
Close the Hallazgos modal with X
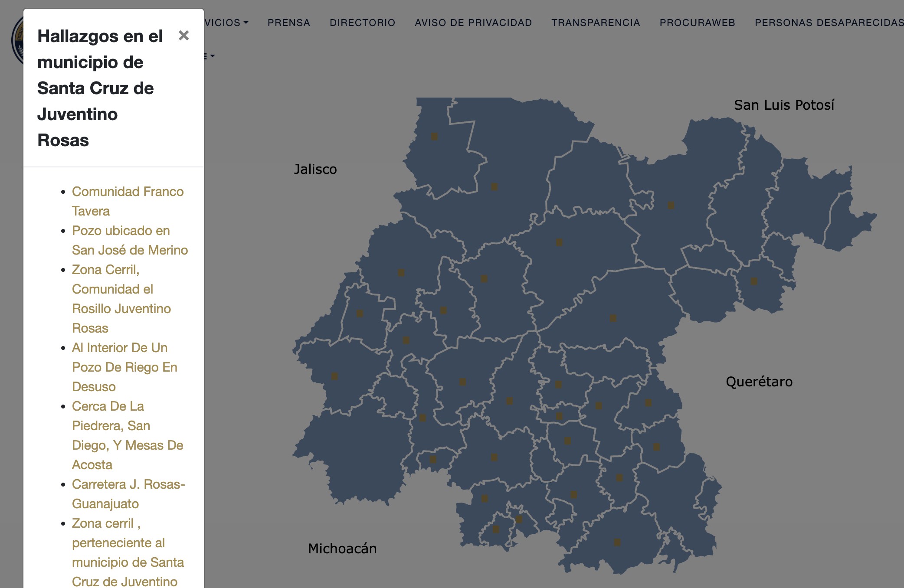pos(183,36)
